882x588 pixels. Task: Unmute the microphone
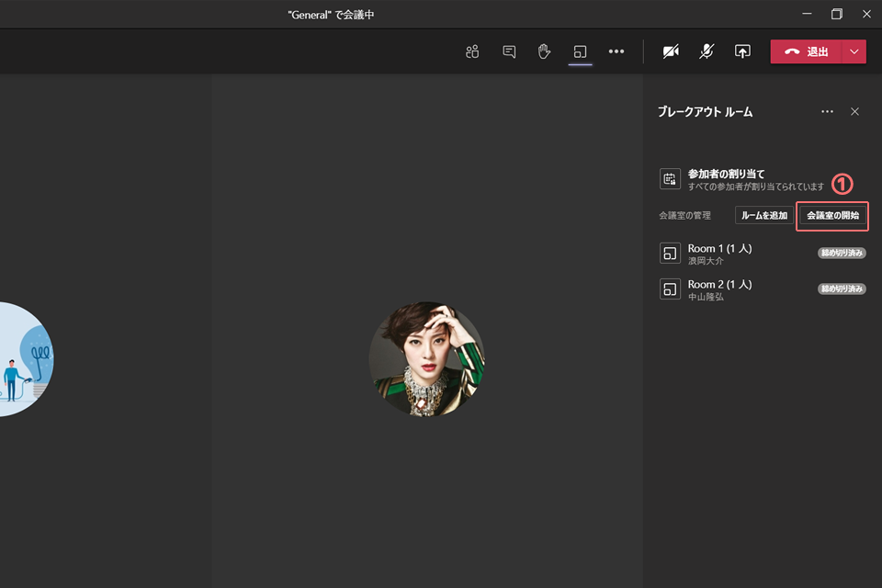tap(707, 51)
